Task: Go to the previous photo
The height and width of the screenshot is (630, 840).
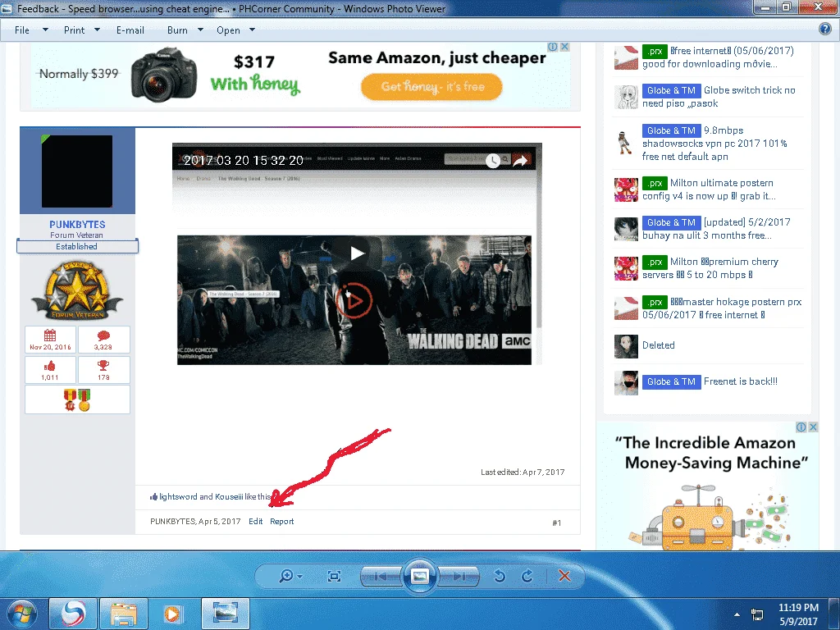Action: pos(381,577)
